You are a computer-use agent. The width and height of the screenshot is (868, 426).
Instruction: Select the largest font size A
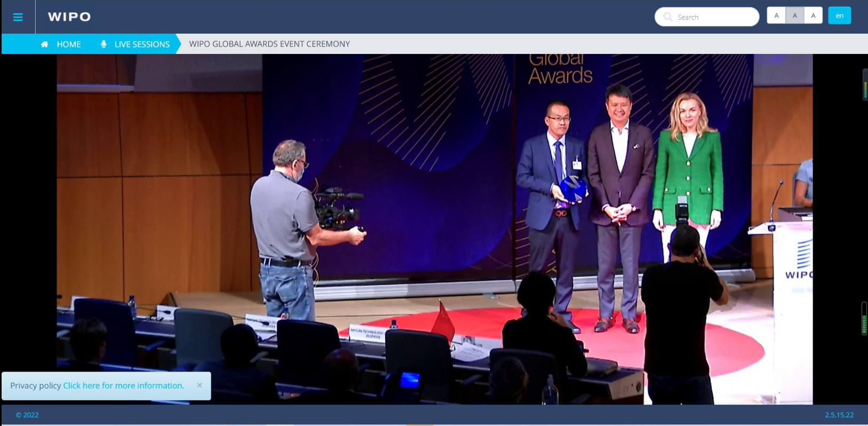(x=813, y=15)
